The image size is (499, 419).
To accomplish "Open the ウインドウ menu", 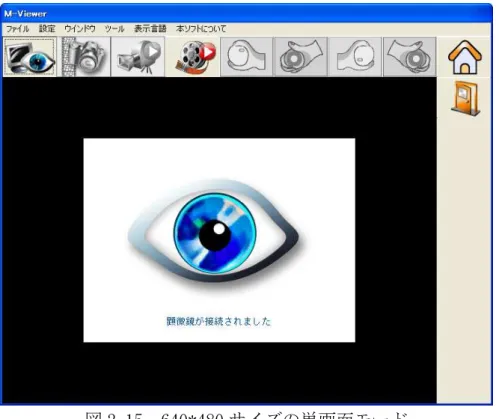I will (x=80, y=29).
